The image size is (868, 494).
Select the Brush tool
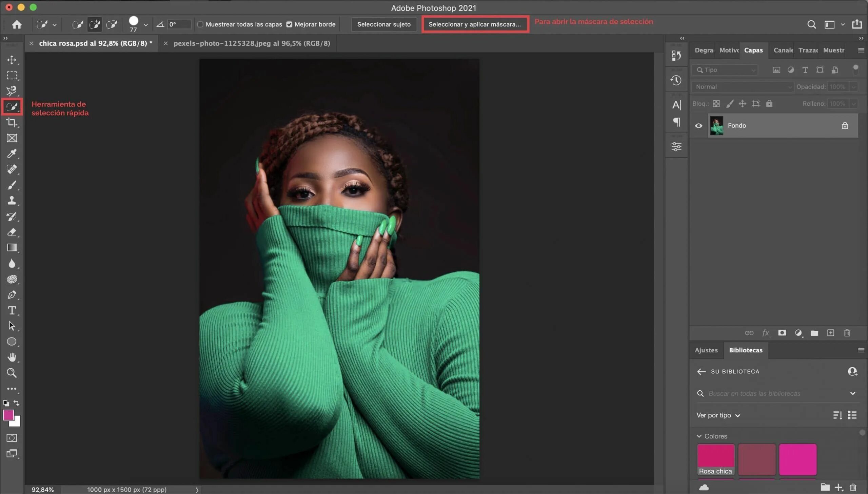tap(12, 185)
